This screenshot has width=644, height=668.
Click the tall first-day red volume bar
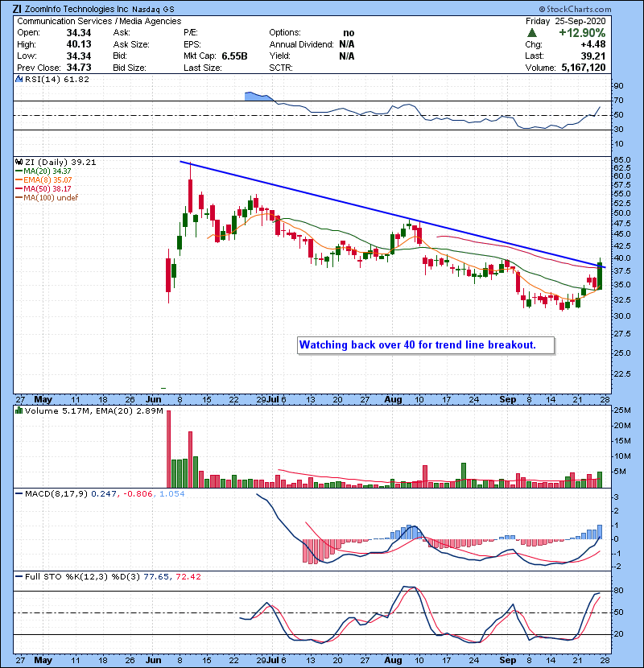click(168, 449)
